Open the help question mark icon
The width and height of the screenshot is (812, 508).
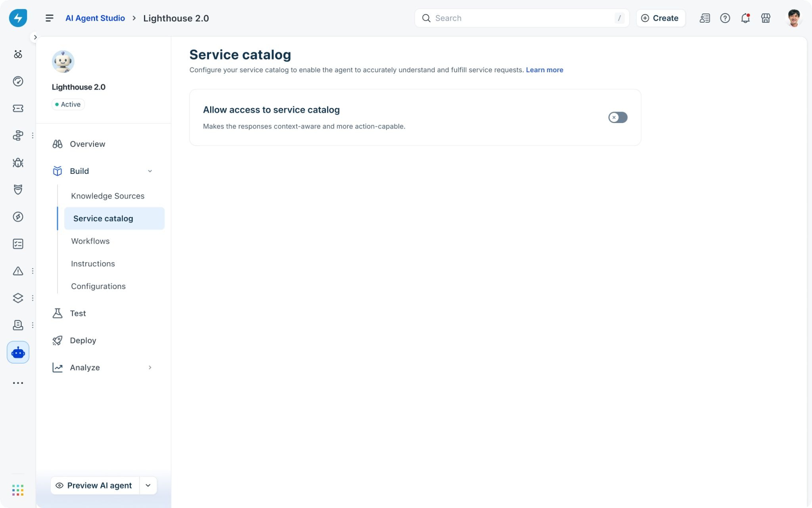pos(725,18)
